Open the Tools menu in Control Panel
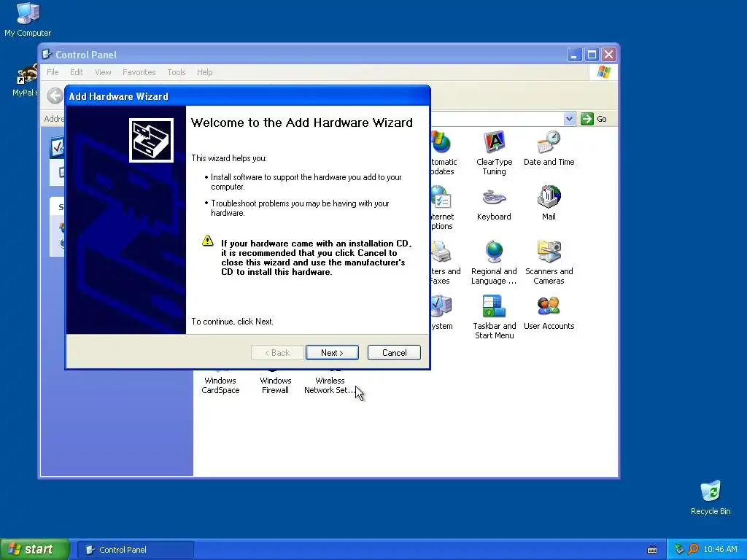 pos(177,72)
